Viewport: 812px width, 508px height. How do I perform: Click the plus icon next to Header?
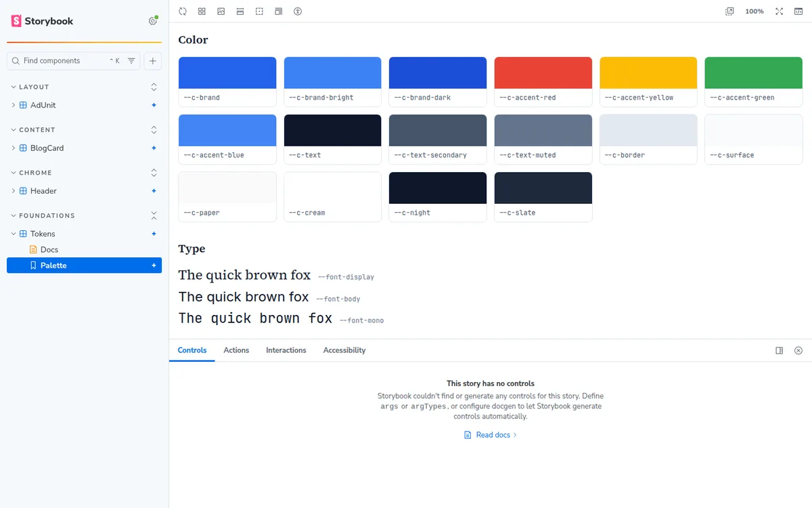tap(154, 191)
